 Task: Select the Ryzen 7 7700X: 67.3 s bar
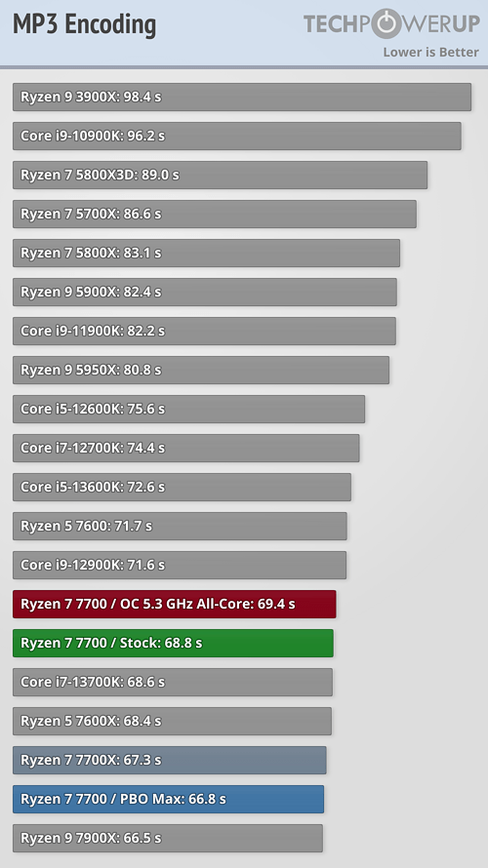click(170, 760)
